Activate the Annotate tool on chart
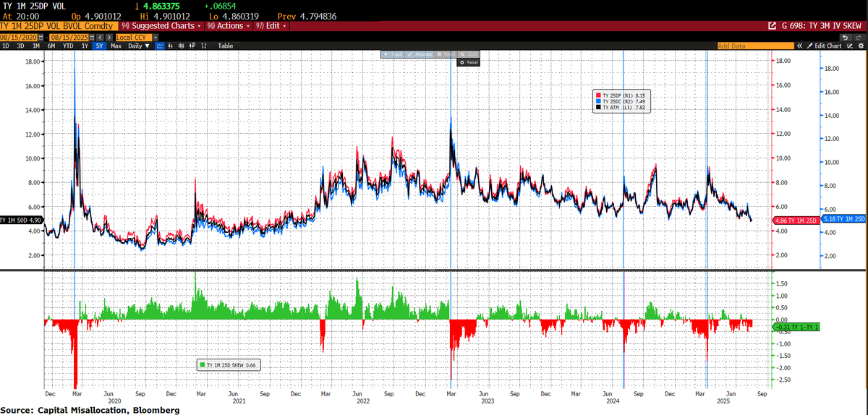Screen dimensions: 868x415 pos(420,54)
